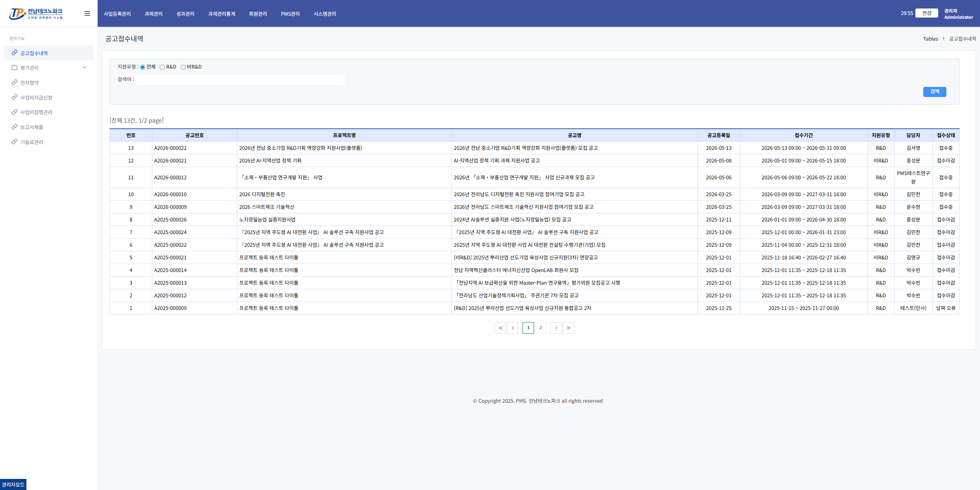980x490 pixels.
Task: Open the 성과관리 top menu
Action: (185, 14)
